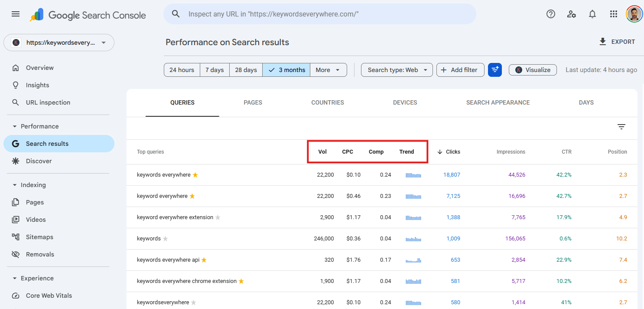644x309 pixels.
Task: Click the clicks value 18,807
Action: pyautogui.click(x=452, y=175)
